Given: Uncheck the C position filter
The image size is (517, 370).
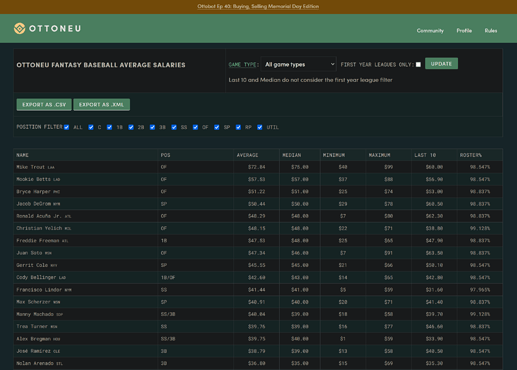Looking at the screenshot, I should pos(91,127).
